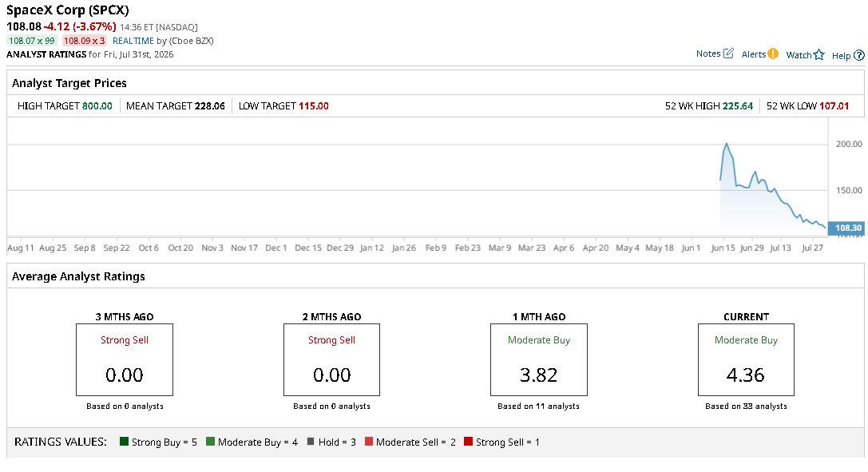Viewport: 868px width, 472px height.
Task: Click the 200.00 y-axis label
Action: (849, 144)
